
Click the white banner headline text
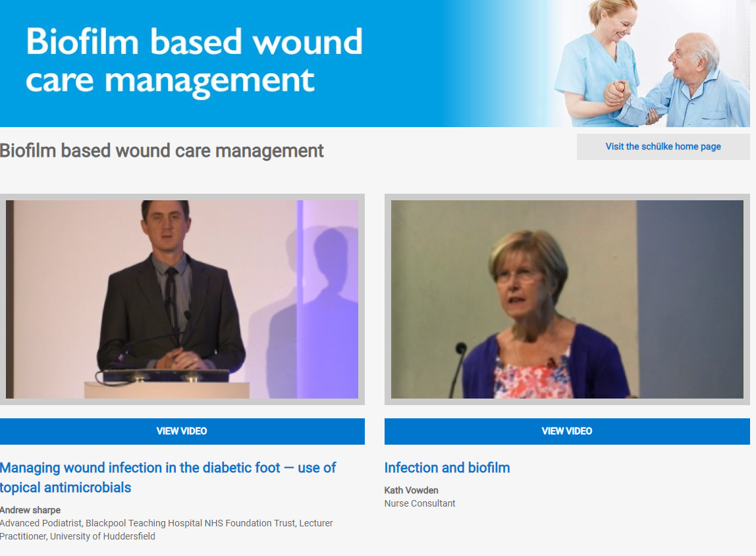click(194, 61)
